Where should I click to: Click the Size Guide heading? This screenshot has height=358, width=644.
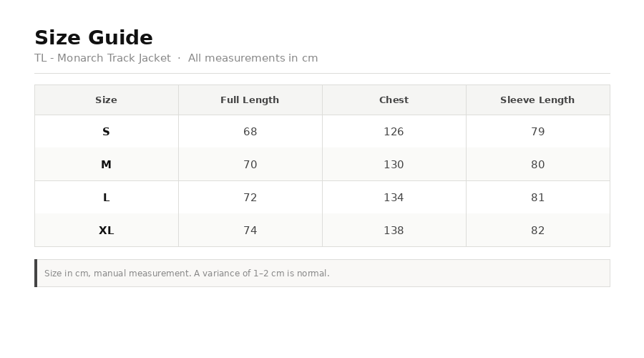coord(94,38)
